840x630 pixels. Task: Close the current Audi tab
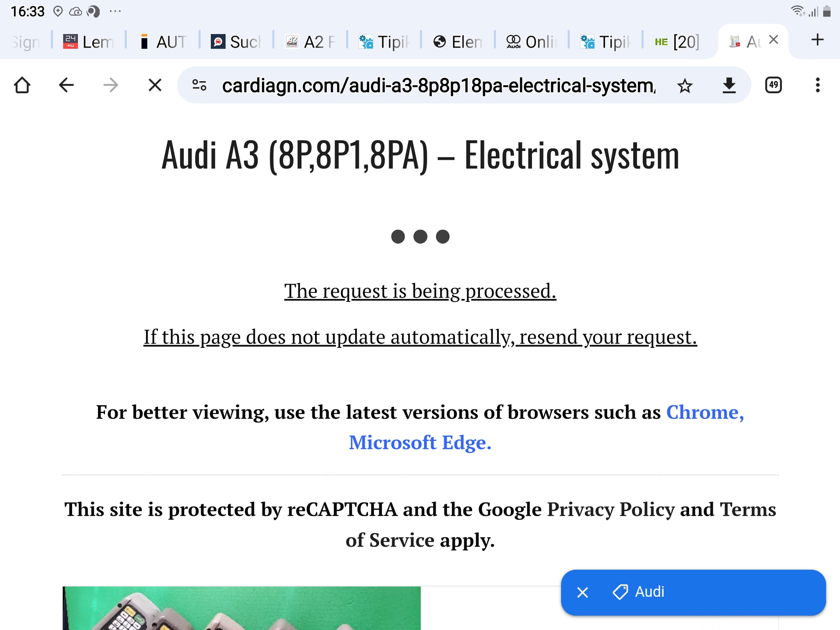[x=773, y=40]
